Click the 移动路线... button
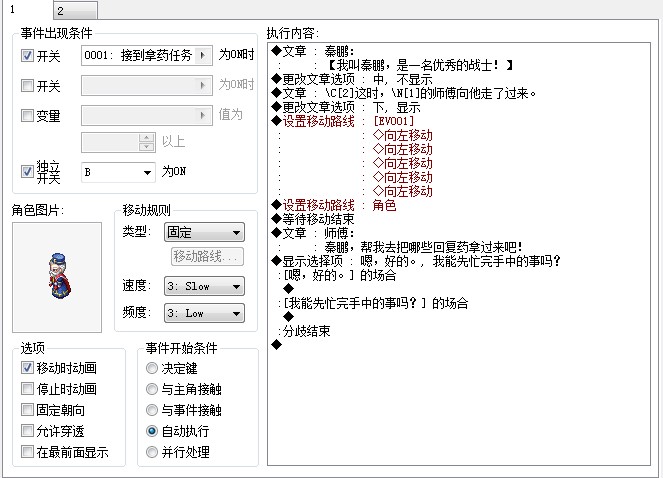The height and width of the screenshot is (478, 663). tap(207, 256)
